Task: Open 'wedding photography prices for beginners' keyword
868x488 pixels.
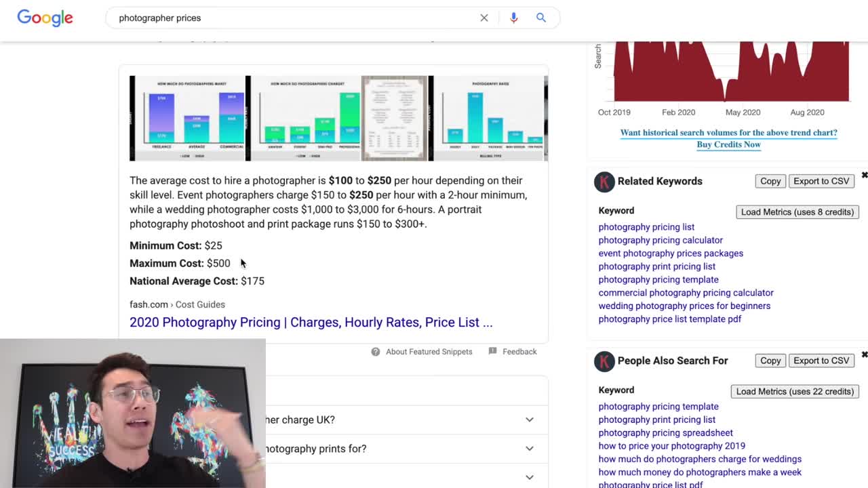Action: (x=684, y=306)
